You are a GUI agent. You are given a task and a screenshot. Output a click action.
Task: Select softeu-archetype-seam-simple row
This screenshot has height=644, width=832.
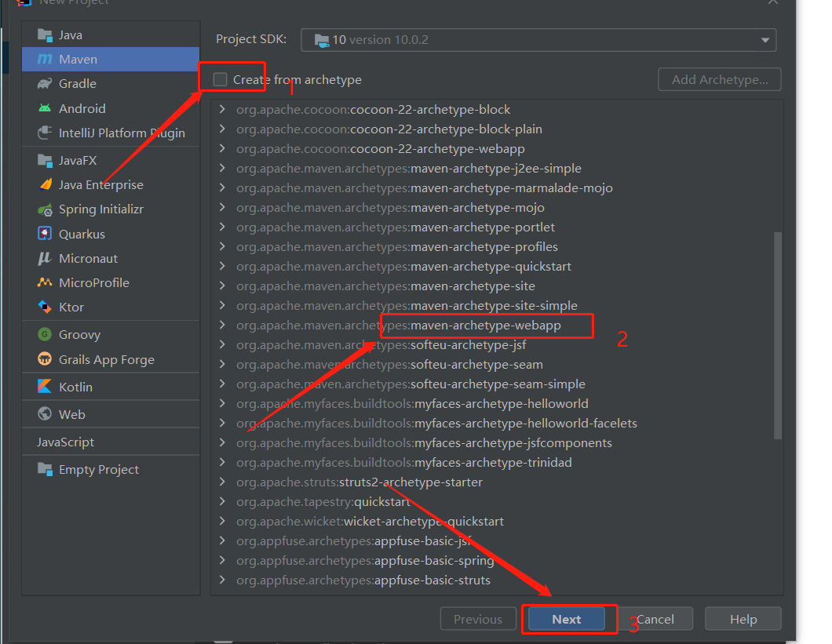tap(497, 384)
